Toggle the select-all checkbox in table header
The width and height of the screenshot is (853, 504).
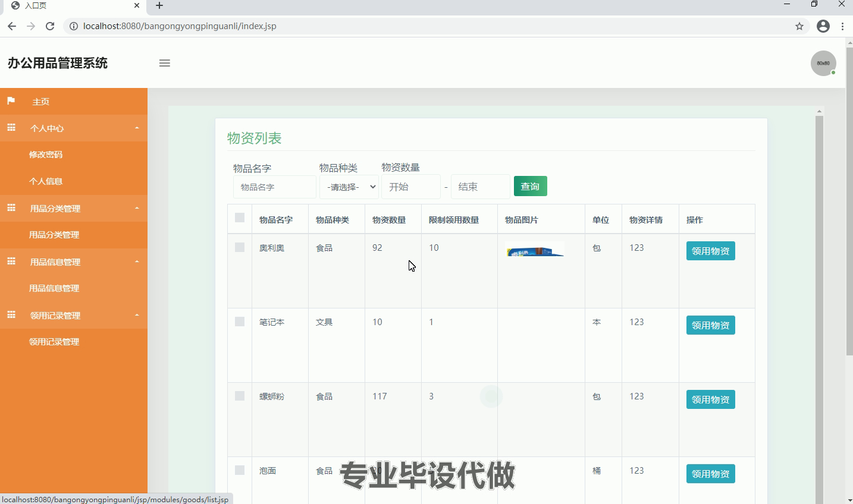[x=240, y=218]
